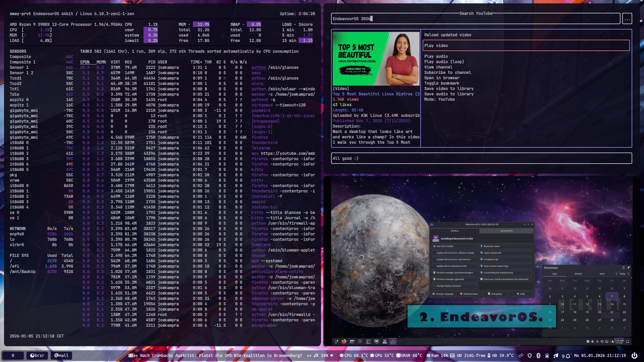Select Open in browser

tap(442, 78)
